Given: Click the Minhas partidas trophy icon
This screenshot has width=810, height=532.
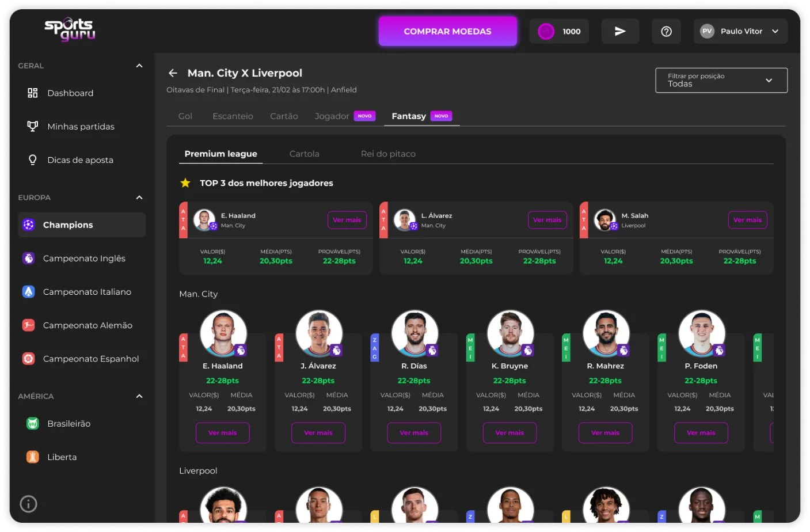Looking at the screenshot, I should point(33,126).
